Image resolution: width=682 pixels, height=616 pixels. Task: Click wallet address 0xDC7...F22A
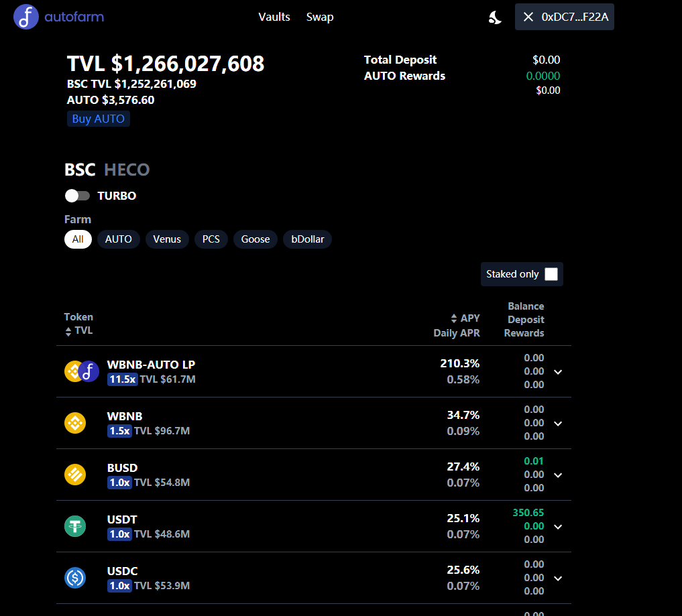575,17
